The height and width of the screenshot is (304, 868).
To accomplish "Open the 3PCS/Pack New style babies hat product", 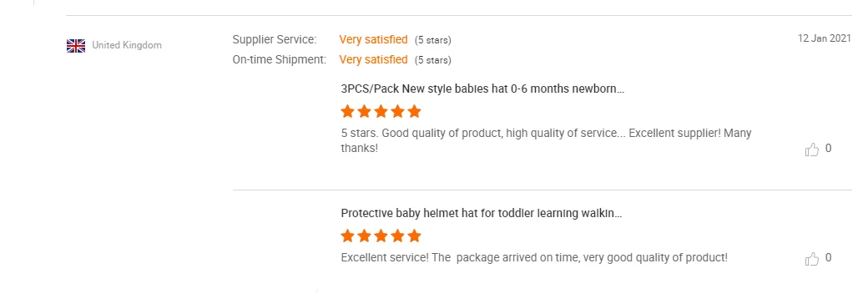I will pyautogui.click(x=482, y=89).
